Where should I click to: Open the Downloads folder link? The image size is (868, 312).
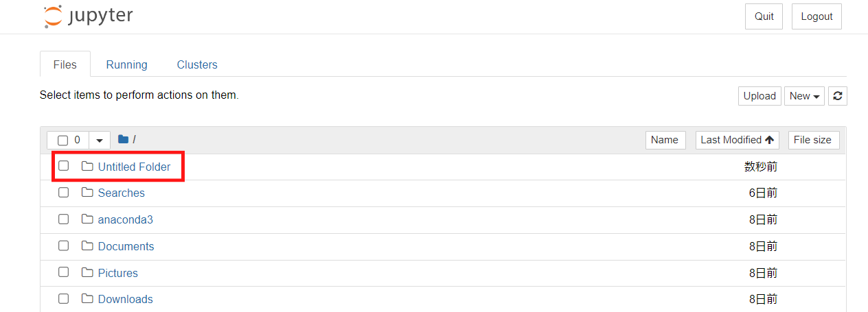tap(126, 299)
